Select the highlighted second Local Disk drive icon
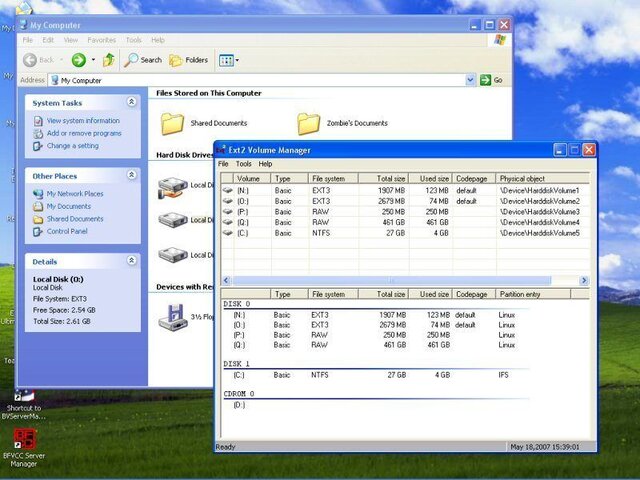The image size is (640, 480). coord(173,220)
